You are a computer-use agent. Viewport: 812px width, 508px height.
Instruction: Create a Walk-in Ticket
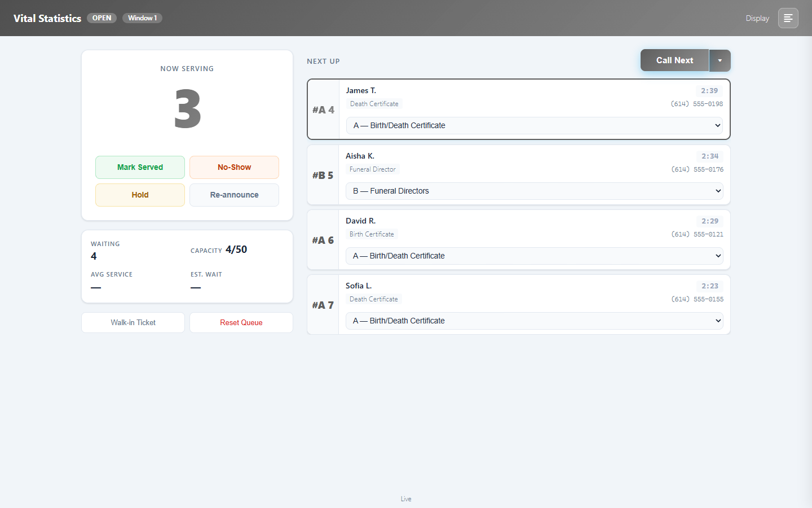click(x=133, y=322)
